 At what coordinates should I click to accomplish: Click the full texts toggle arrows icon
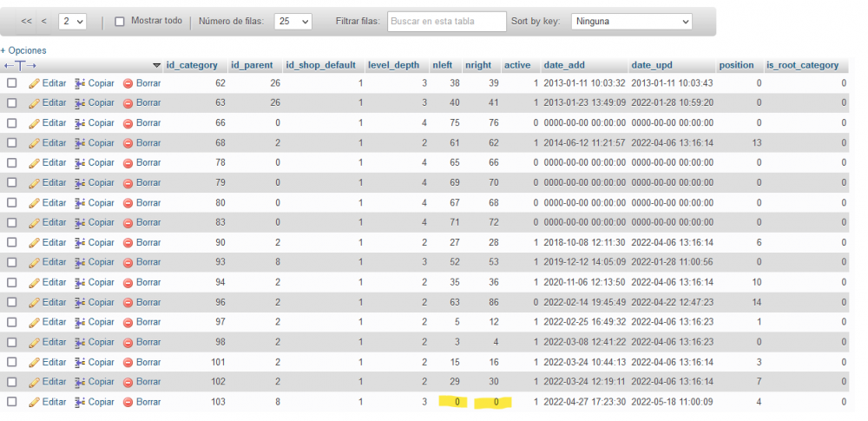[21, 66]
